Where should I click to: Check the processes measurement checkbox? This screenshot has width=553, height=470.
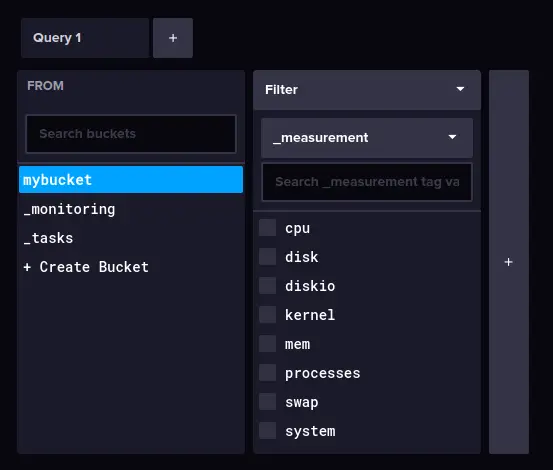point(267,373)
